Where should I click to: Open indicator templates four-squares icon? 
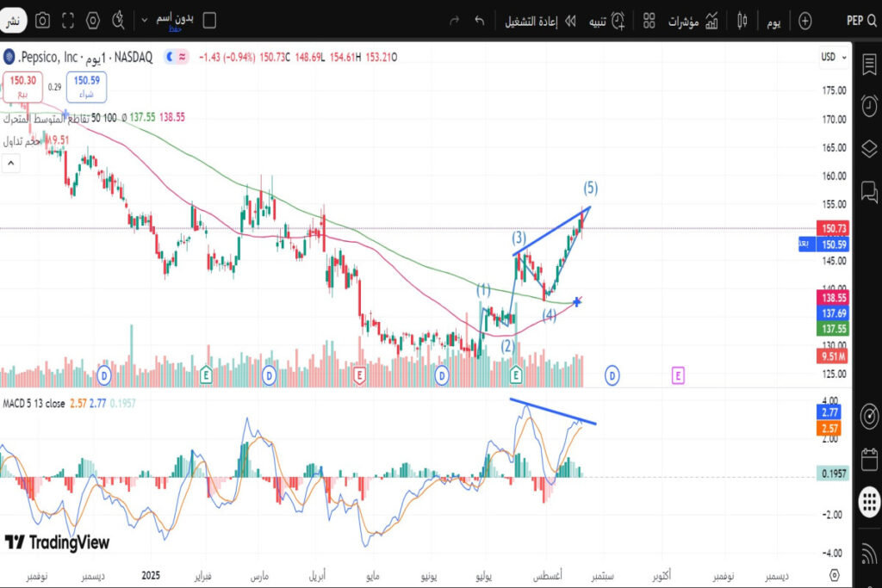tap(649, 22)
